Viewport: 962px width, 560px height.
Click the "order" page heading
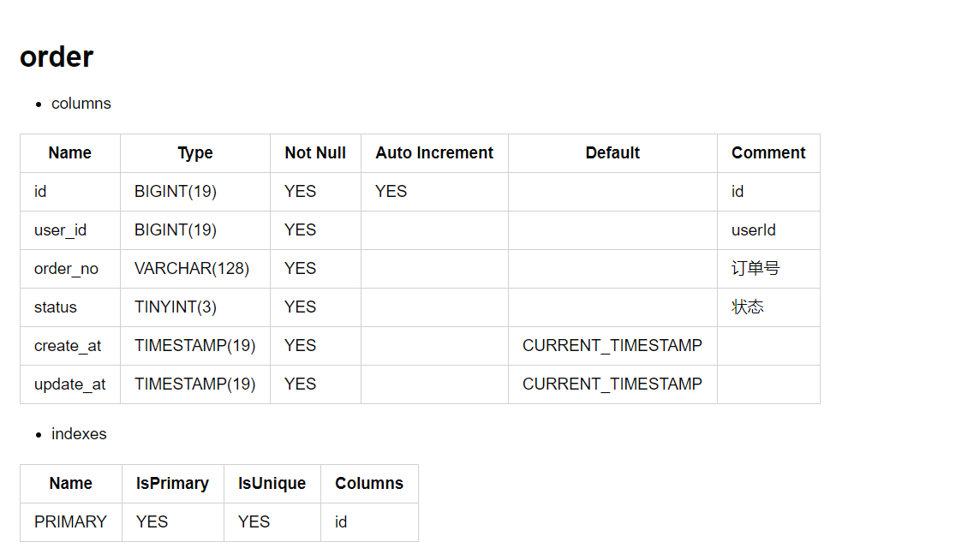[57, 57]
